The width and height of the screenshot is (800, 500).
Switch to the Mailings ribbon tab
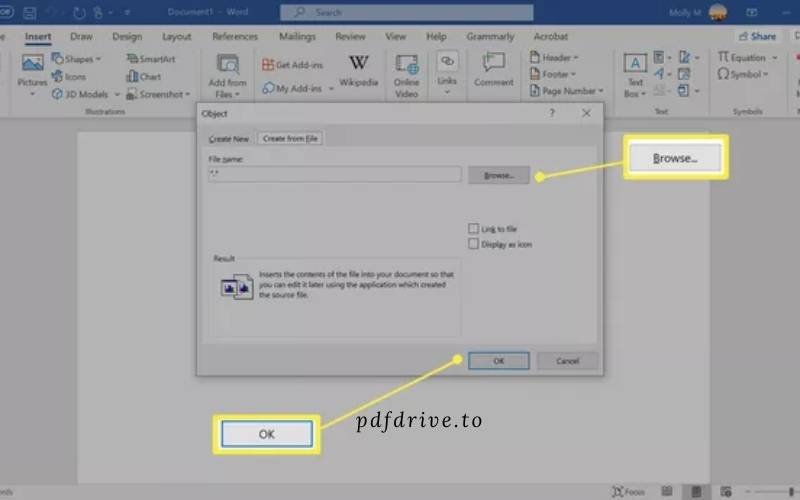click(x=297, y=36)
